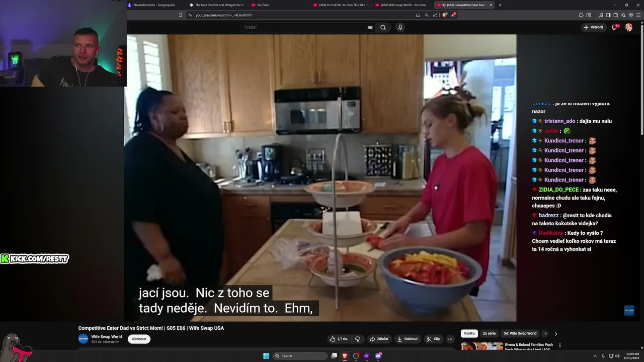644x362 pixels.
Task: Click the taskbar volume icon
Action: [x=617, y=356]
